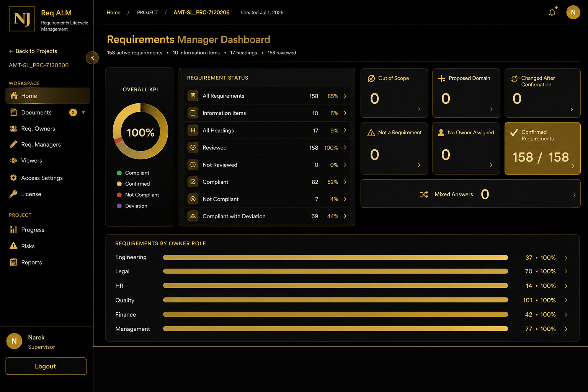Click the All Headings H icon
This screenshot has width=588, height=392.
click(x=193, y=130)
